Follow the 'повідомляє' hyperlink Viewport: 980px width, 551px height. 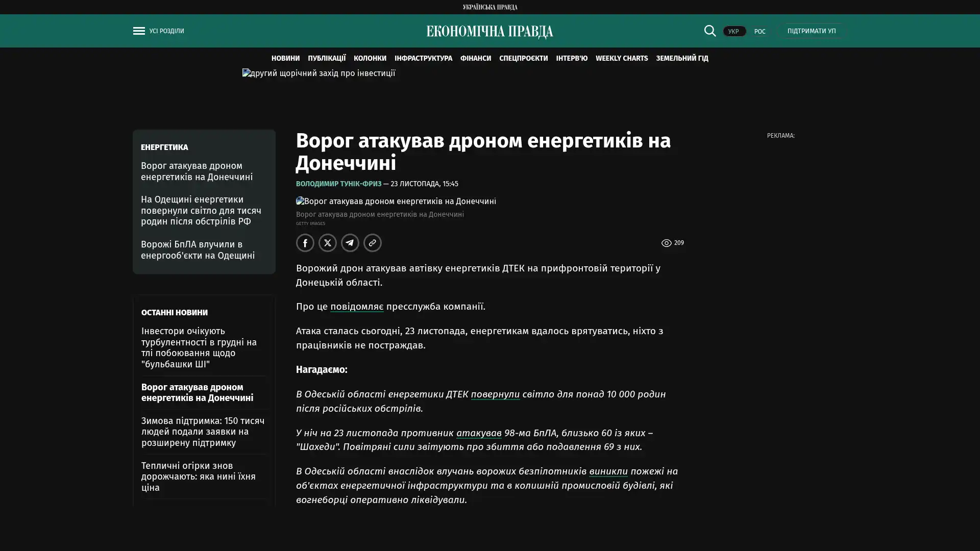tap(356, 307)
